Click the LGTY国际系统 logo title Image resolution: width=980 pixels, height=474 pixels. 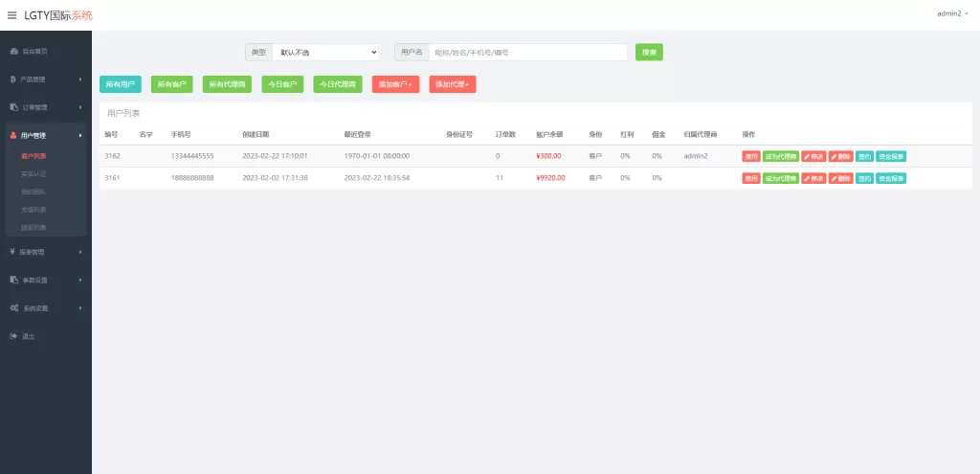58,15
